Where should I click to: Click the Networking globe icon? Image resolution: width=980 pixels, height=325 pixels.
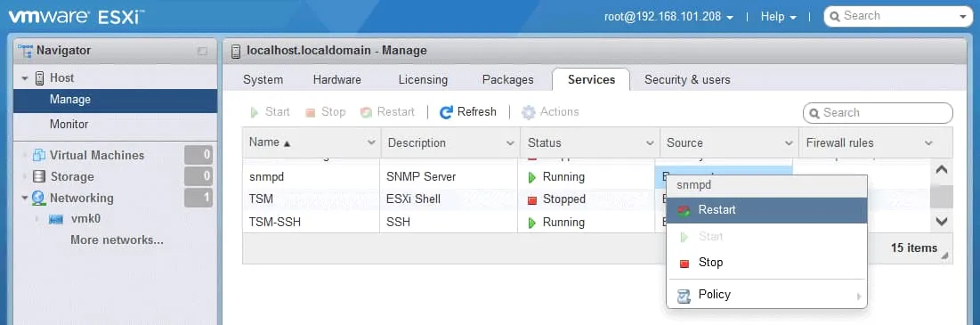(x=39, y=199)
